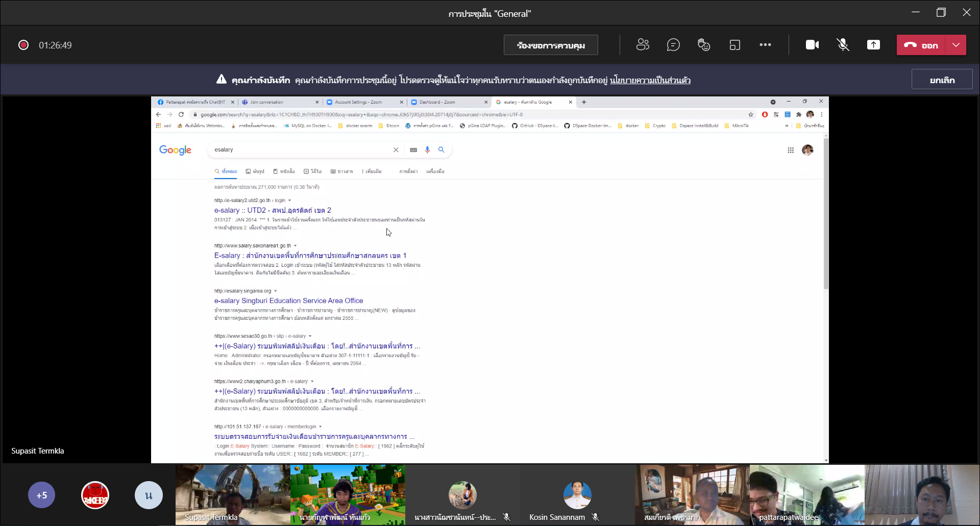Open the participants panel icon
980x526 pixels.
click(643, 45)
